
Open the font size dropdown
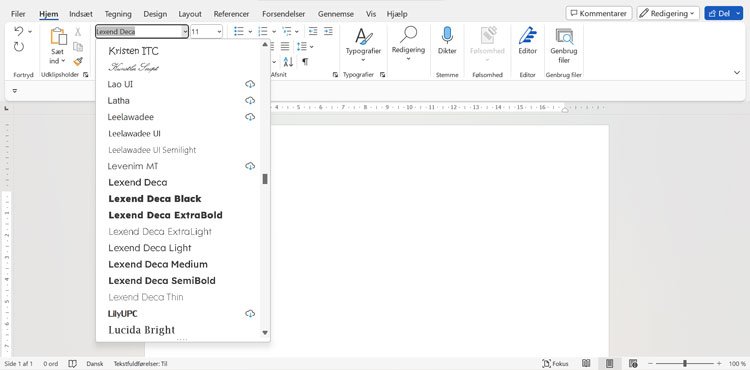click(220, 32)
